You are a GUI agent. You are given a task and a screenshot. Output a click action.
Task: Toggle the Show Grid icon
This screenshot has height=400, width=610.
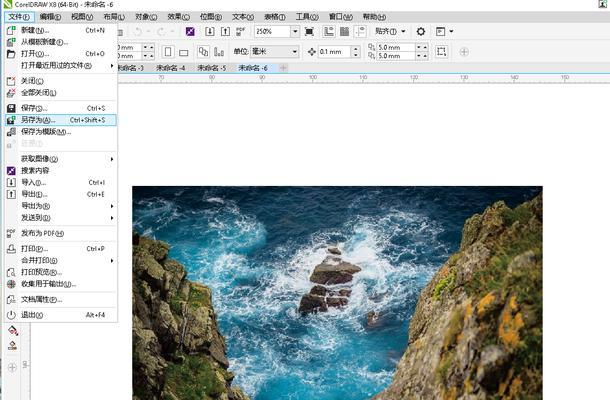click(x=344, y=32)
